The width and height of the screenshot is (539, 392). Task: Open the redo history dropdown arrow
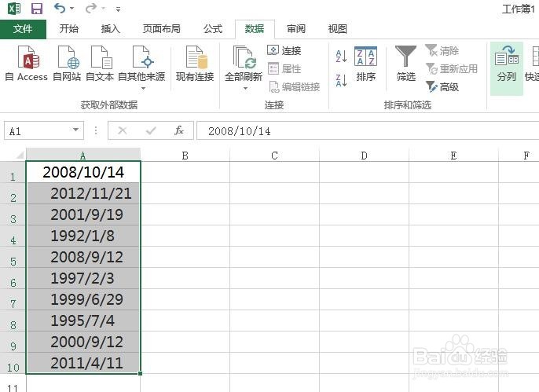click(x=103, y=8)
